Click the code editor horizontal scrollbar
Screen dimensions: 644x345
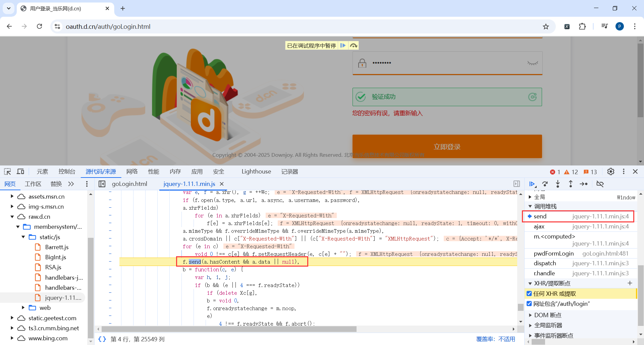click(x=229, y=329)
